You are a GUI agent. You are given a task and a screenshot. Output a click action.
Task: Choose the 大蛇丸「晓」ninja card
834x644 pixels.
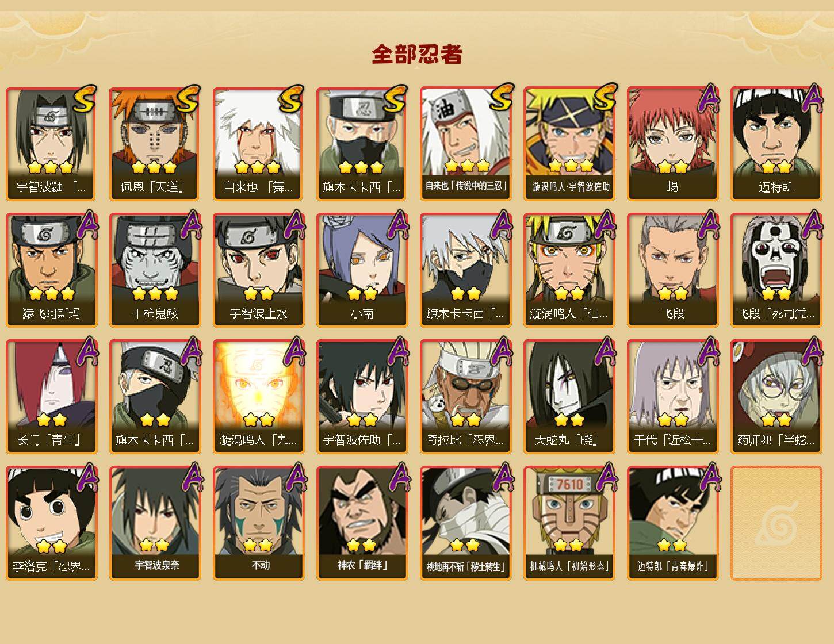click(569, 397)
